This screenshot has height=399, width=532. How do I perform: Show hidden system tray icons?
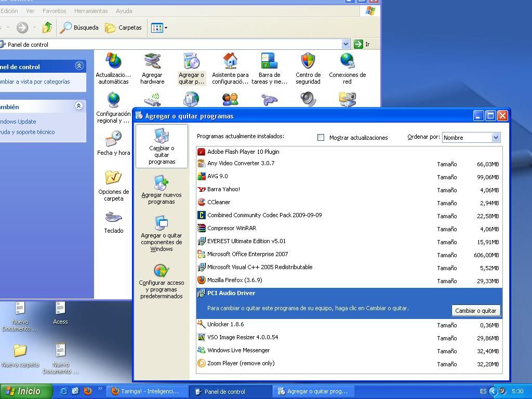point(494,391)
